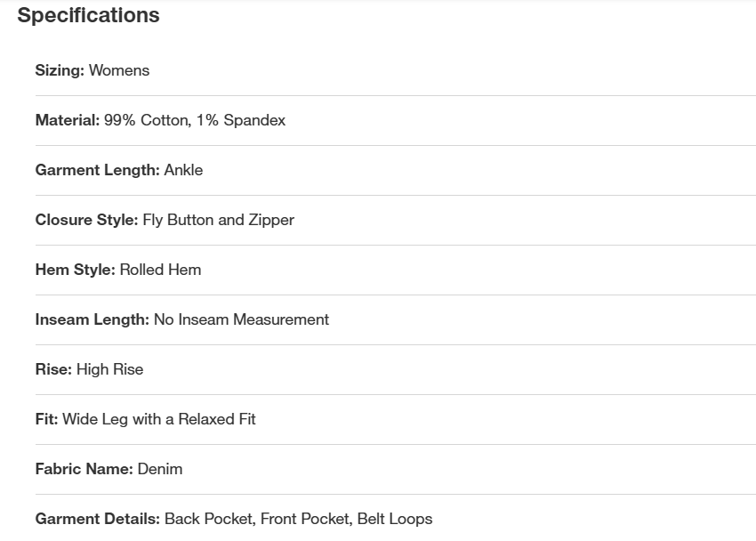Screen dimensions: 756x541
Task: Select the Denim fabric value
Action: 160,469
